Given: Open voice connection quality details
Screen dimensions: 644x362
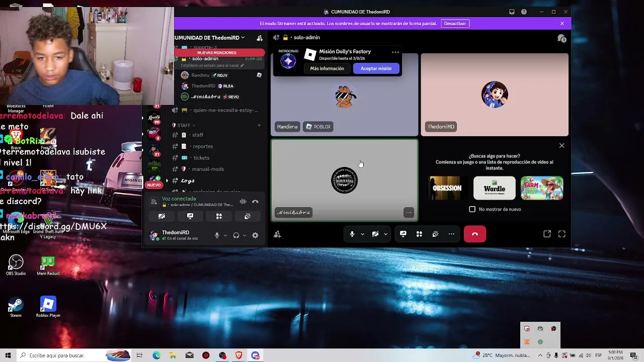Looking at the screenshot, I should pos(154,202).
